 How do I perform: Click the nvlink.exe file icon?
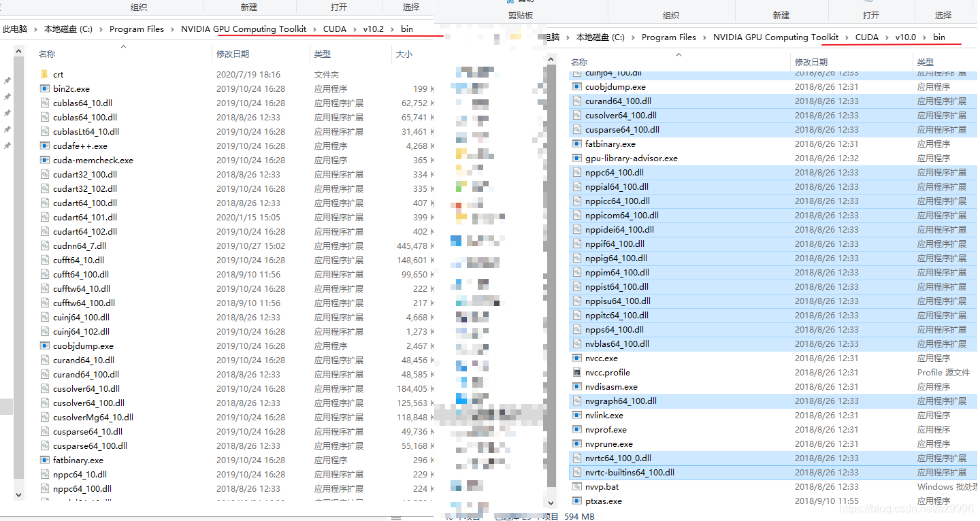pos(576,415)
